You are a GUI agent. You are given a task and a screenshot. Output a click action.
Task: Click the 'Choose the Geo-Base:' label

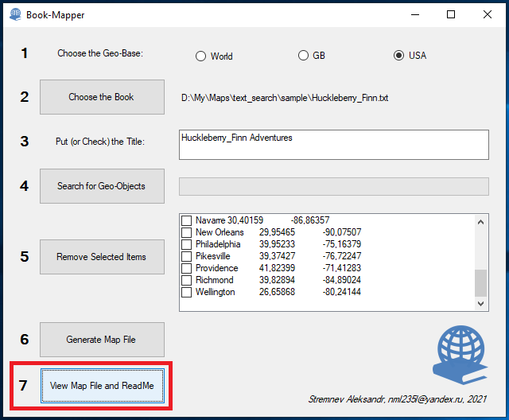click(100, 53)
